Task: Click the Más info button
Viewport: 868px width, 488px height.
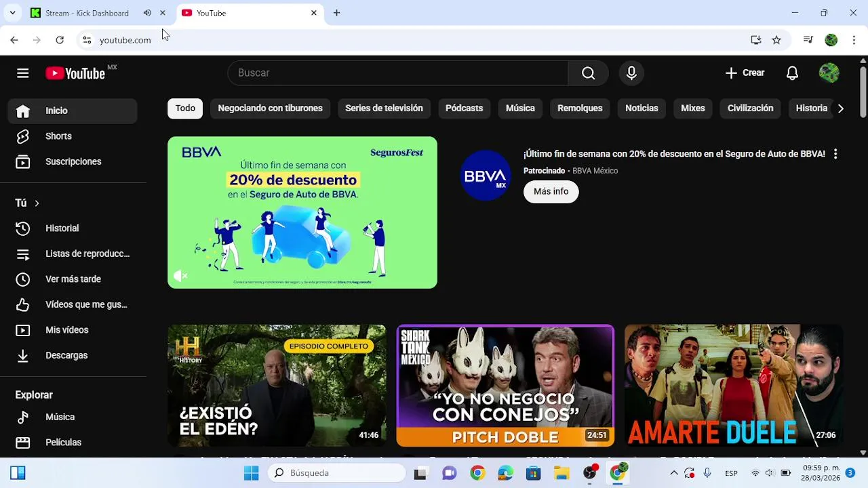Action: pos(551,192)
